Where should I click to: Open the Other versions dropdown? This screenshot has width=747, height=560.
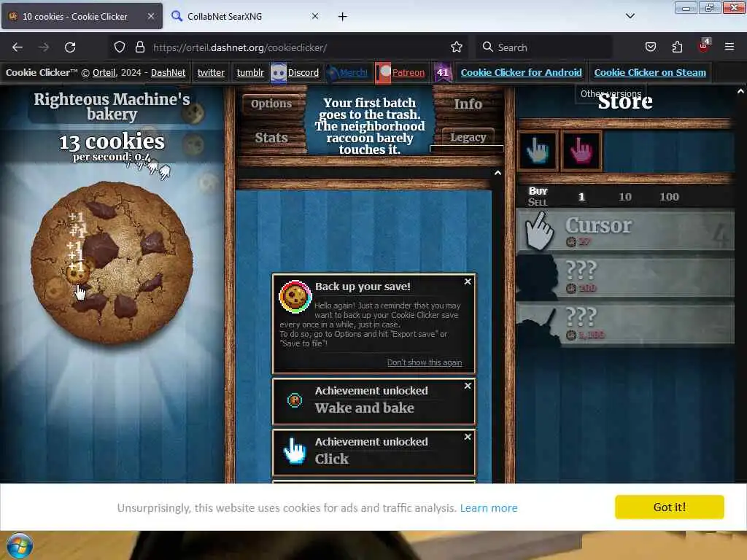click(x=611, y=93)
